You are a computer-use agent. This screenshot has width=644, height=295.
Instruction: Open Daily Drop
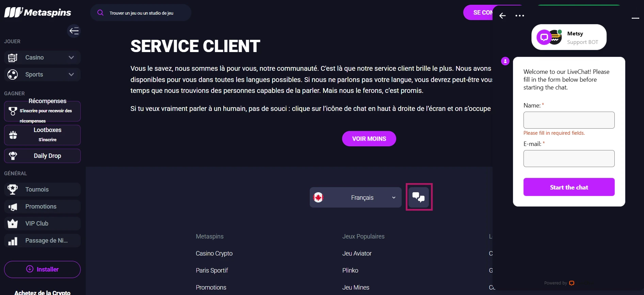pyautogui.click(x=42, y=156)
